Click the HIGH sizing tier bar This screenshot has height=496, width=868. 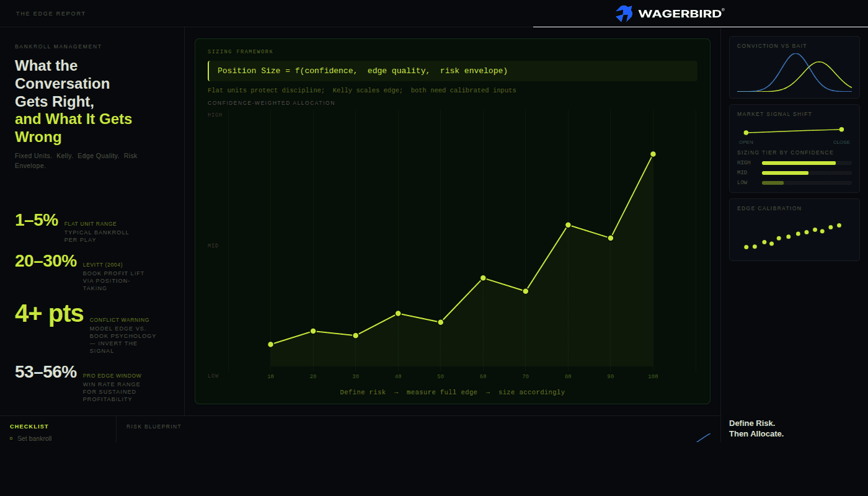[x=807, y=163]
